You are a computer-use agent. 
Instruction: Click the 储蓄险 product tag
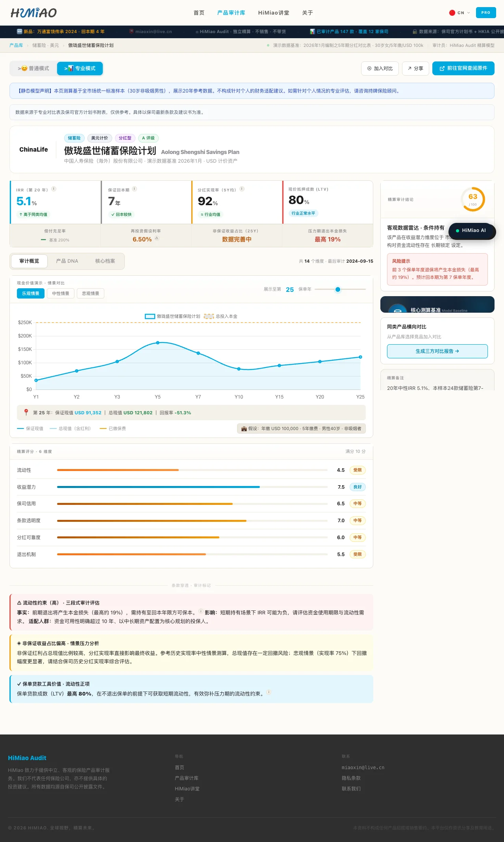(74, 138)
